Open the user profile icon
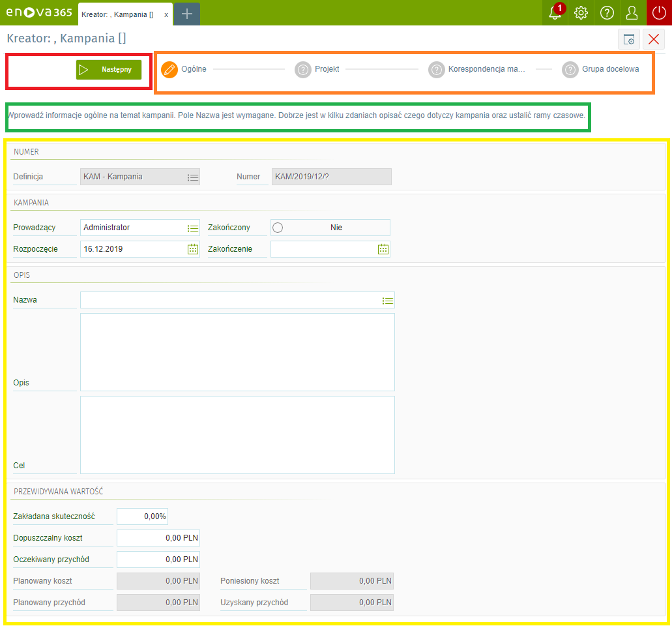This screenshot has width=672, height=628. (x=632, y=13)
